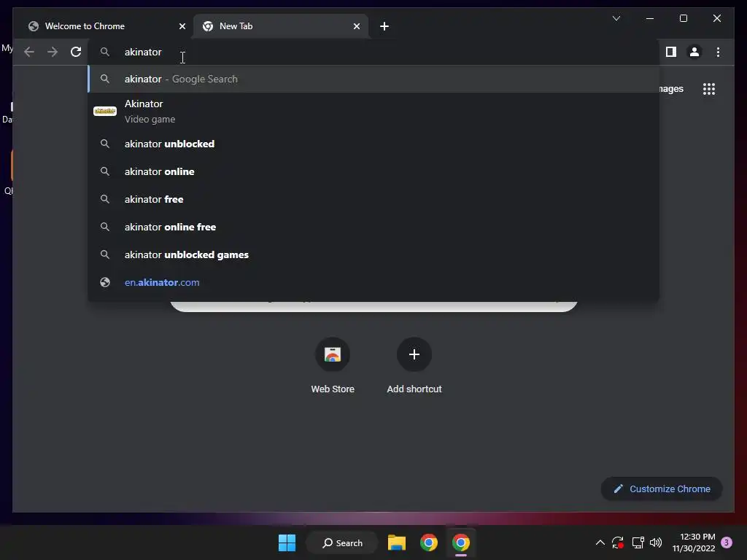Open File Explorer from taskbar
The width and height of the screenshot is (747, 560).
(396, 542)
